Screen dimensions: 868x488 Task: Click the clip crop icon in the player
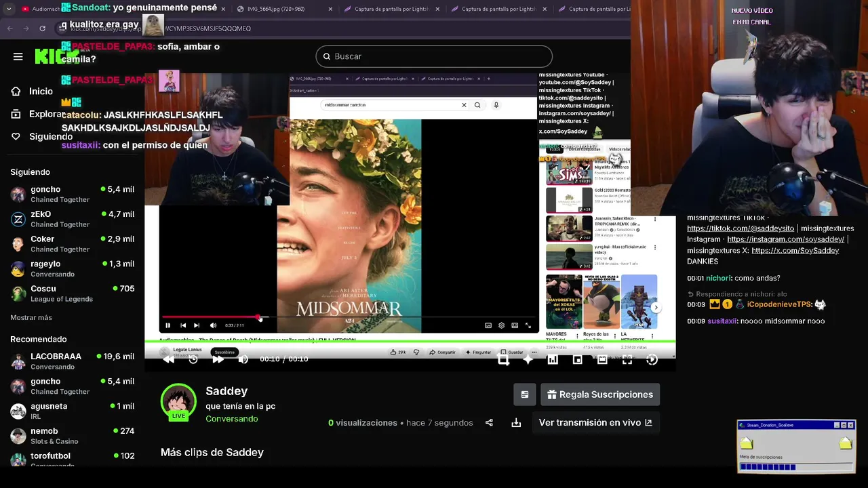coord(503,360)
